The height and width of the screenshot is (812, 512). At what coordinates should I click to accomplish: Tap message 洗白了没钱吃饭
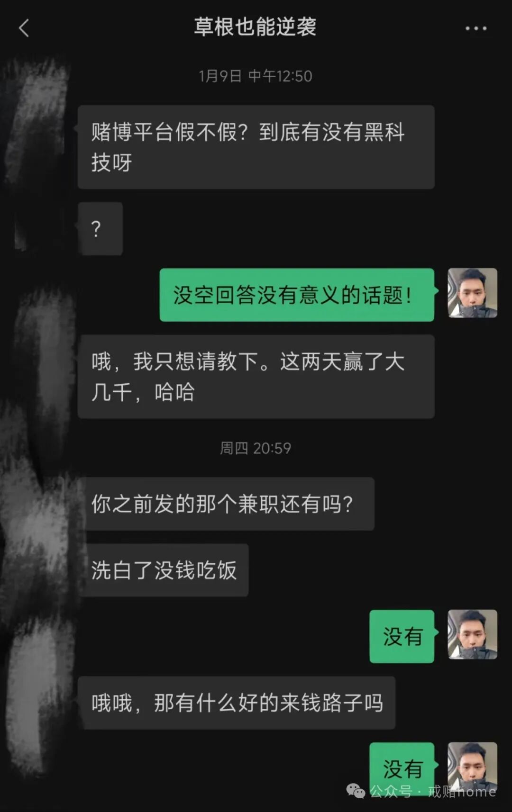(x=163, y=570)
